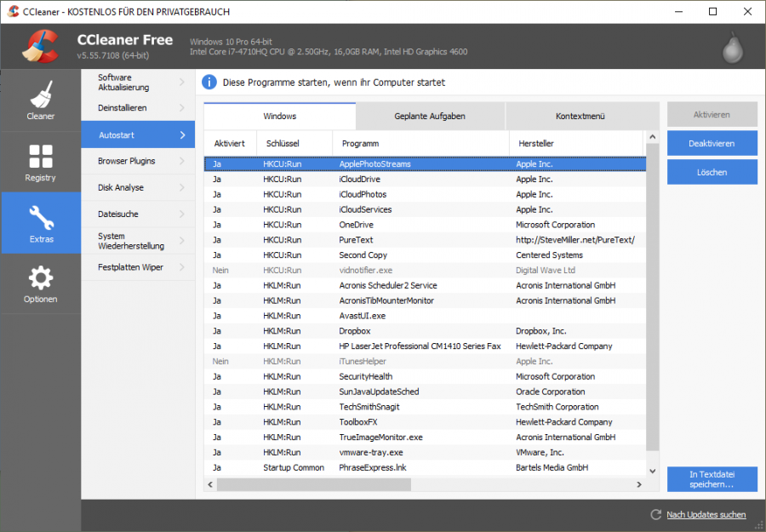This screenshot has height=532, width=766.
Task: Click the Extras wrench icon
Action: (x=40, y=217)
